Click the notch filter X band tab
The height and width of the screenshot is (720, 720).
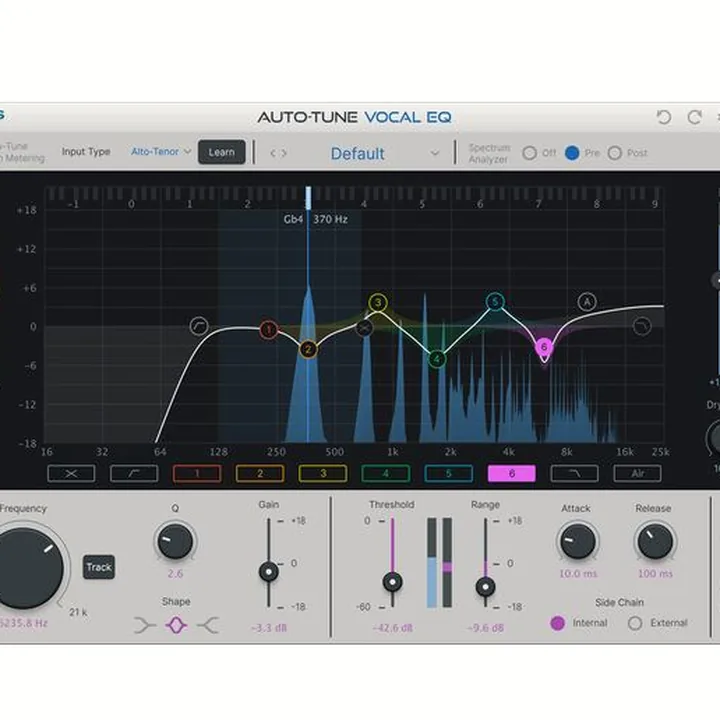(71, 473)
